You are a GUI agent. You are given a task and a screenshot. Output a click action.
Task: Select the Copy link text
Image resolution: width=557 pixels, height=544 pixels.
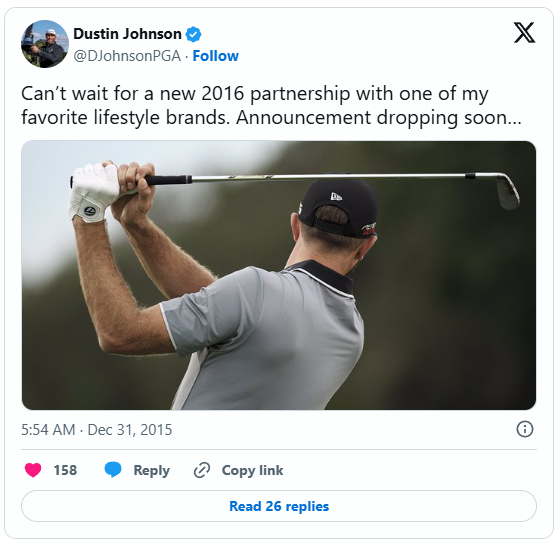click(x=252, y=470)
